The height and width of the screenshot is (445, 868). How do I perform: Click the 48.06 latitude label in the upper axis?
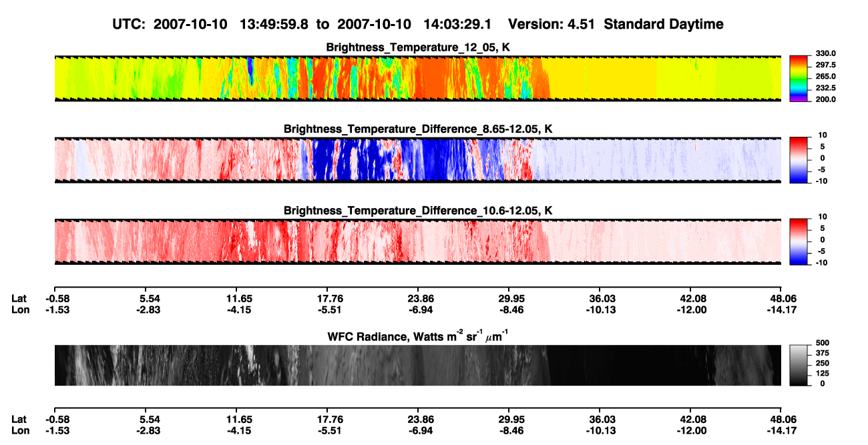click(781, 298)
